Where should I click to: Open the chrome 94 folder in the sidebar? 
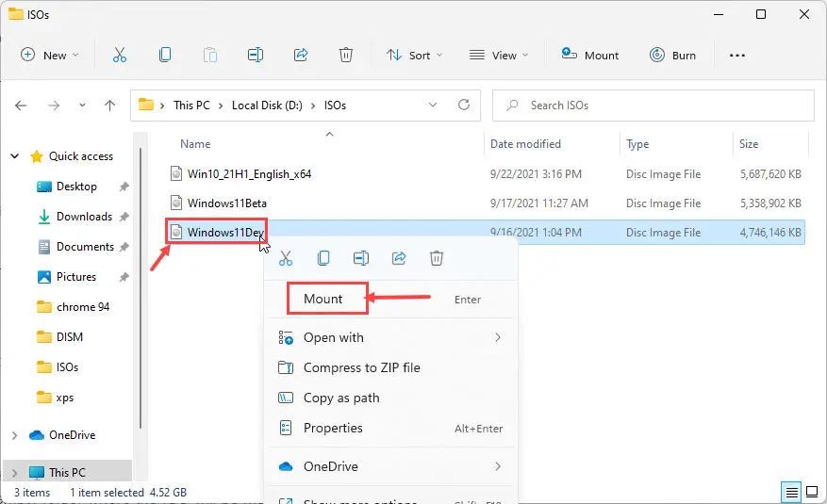73,307
